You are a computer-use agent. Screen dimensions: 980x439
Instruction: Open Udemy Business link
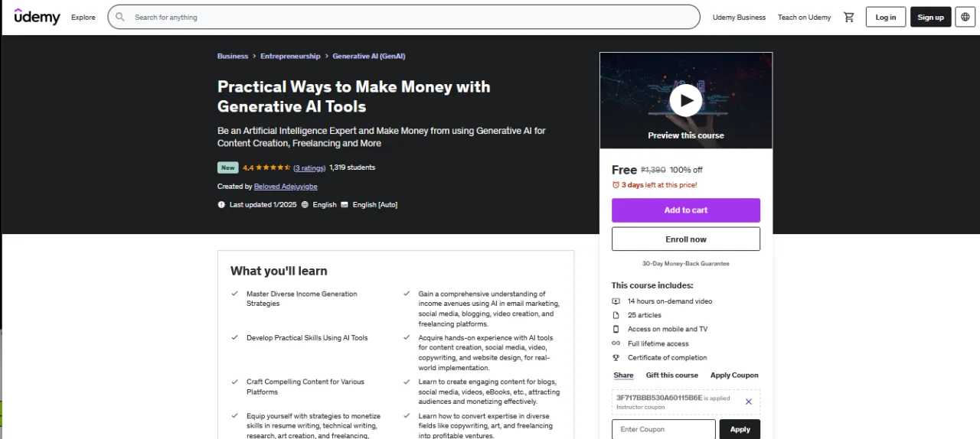click(x=739, y=17)
